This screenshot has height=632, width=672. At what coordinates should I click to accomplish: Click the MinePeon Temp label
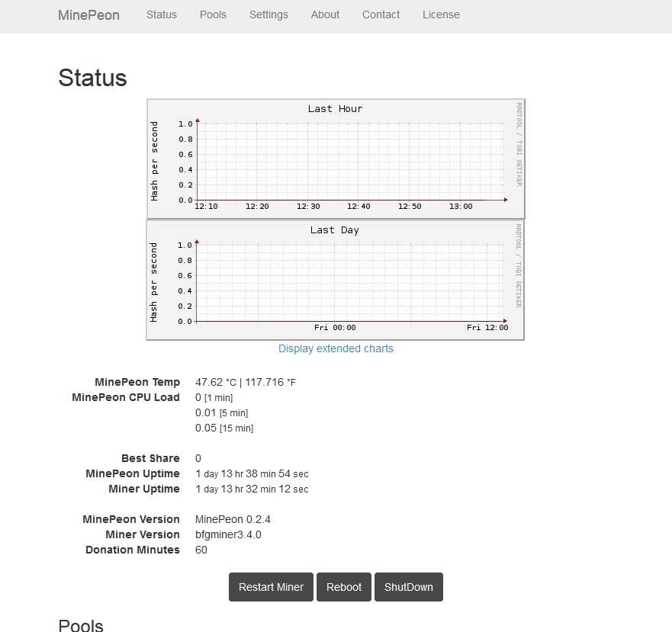pyautogui.click(x=137, y=382)
